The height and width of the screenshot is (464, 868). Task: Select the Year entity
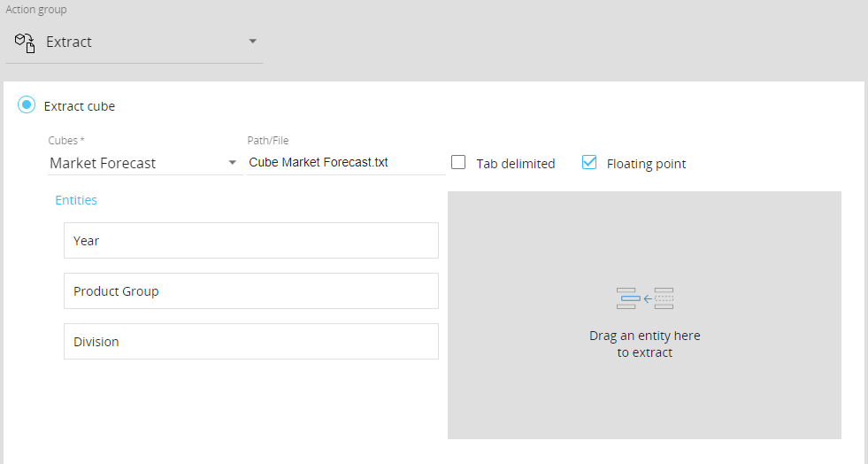(x=250, y=241)
